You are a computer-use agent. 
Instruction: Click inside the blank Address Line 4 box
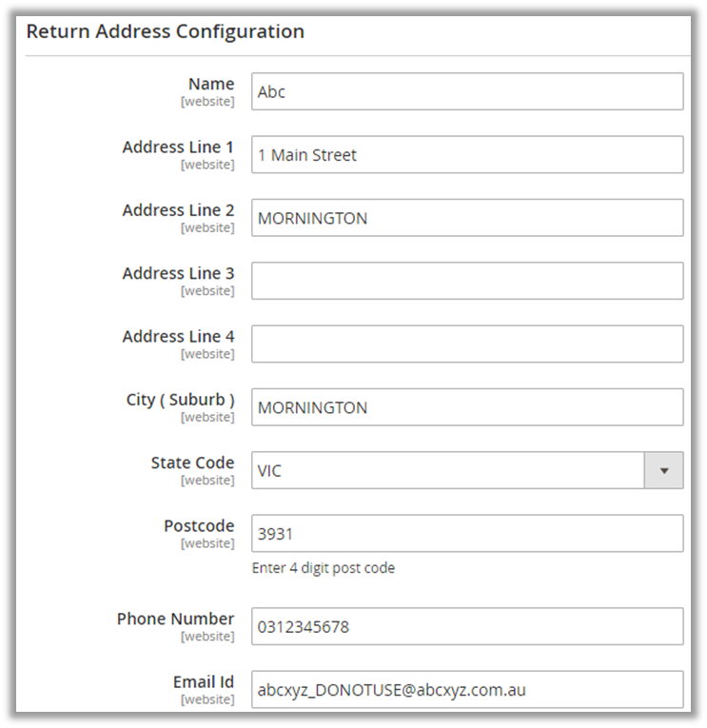(x=466, y=344)
